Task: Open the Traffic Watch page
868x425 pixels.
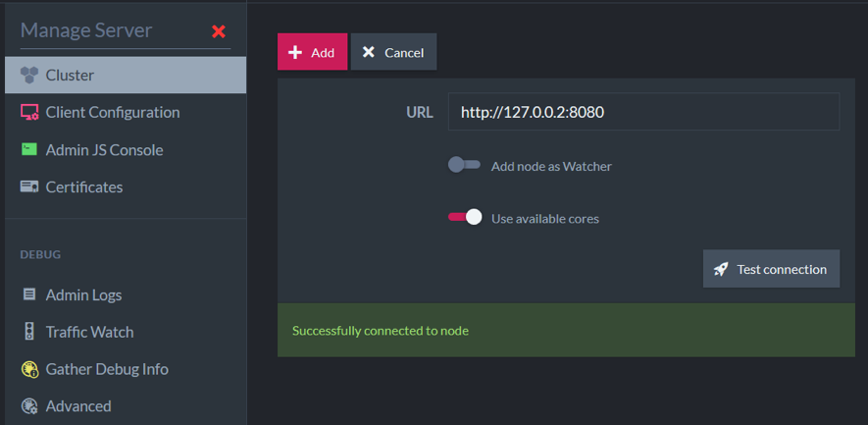Action: pyautogui.click(x=89, y=332)
